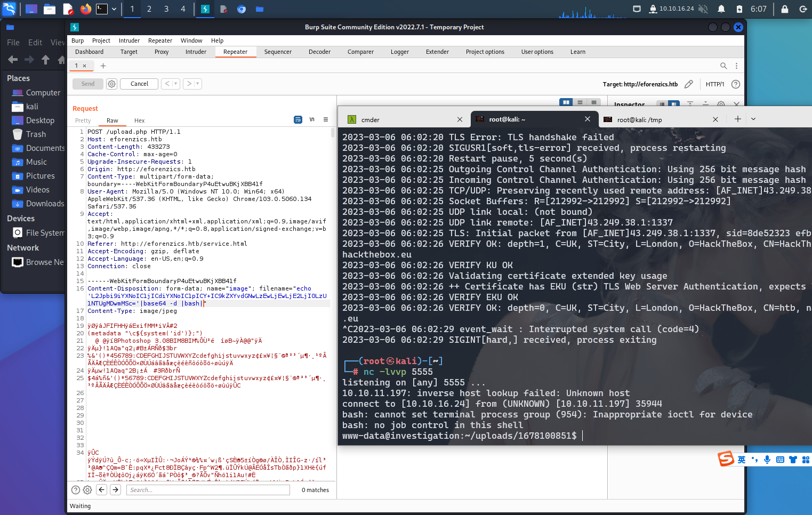Open the text editor launcher in panel
Image resolution: width=812 pixels, height=515 pixels.
[x=68, y=9]
